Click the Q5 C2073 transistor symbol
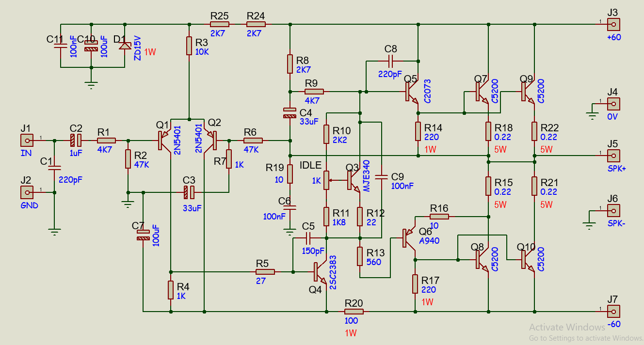This screenshot has height=345, width=644. [411, 91]
